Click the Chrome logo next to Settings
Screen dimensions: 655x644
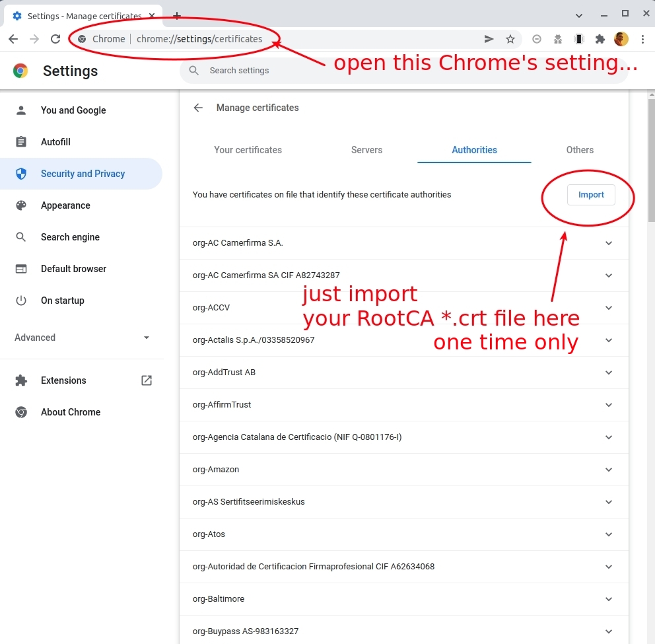click(x=20, y=71)
